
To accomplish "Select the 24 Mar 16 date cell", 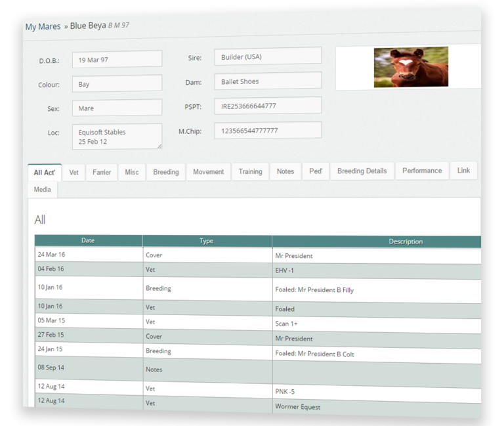I will click(x=89, y=254).
